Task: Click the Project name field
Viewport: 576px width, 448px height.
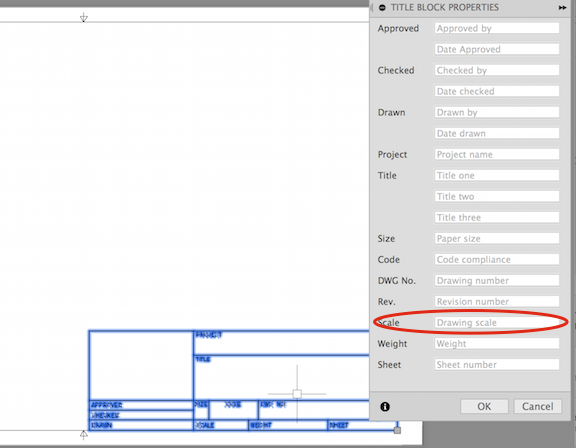Action: 497,154
